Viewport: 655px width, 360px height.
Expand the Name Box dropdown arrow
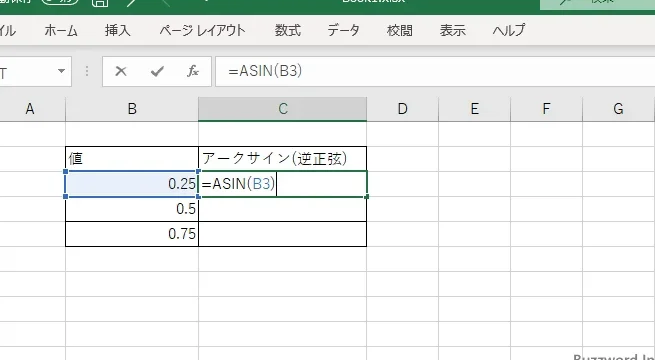pos(61,71)
